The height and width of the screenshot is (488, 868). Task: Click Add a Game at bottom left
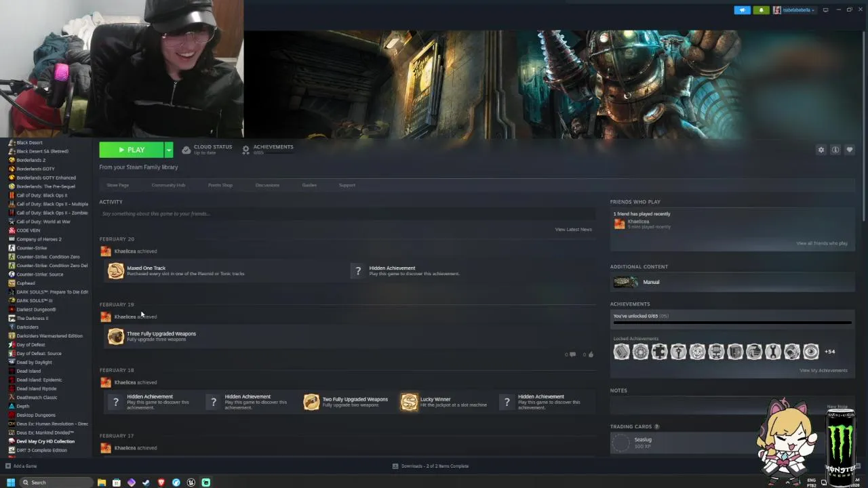point(25,466)
